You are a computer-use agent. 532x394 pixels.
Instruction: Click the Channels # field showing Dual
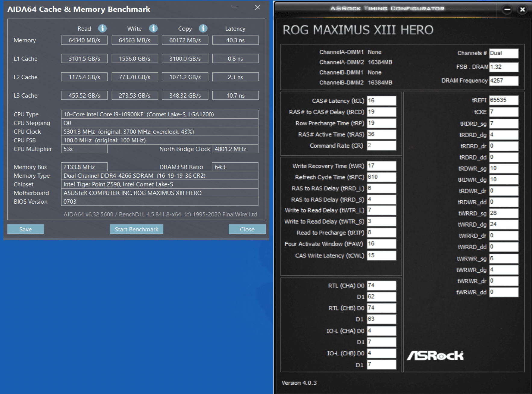point(504,53)
